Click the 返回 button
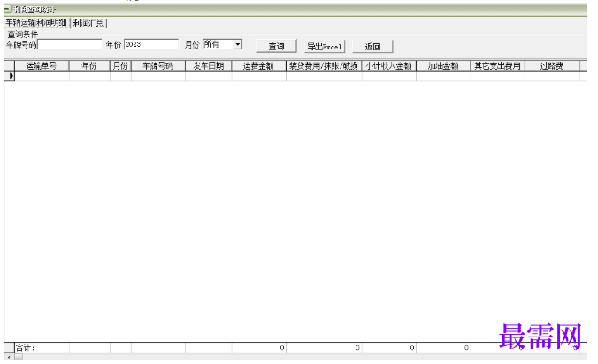598x364 pixels. 372,47
